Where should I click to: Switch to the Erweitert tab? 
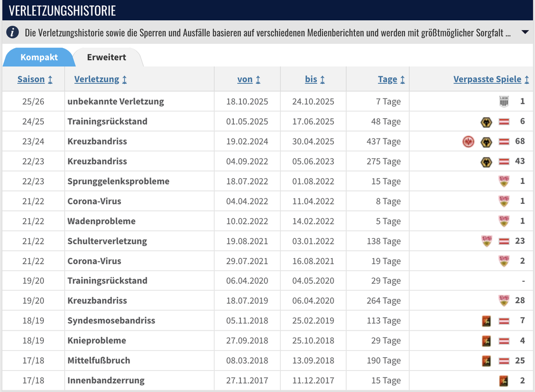tap(106, 57)
